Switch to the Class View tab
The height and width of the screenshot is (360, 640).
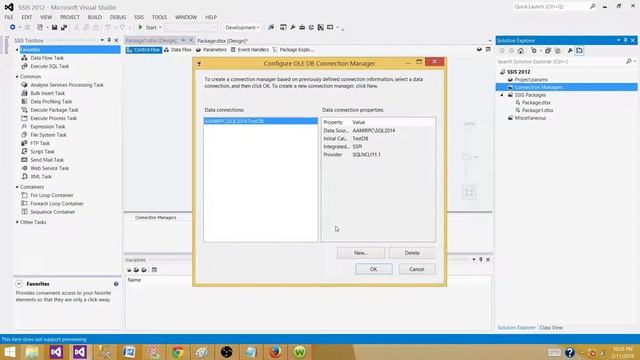click(551, 327)
